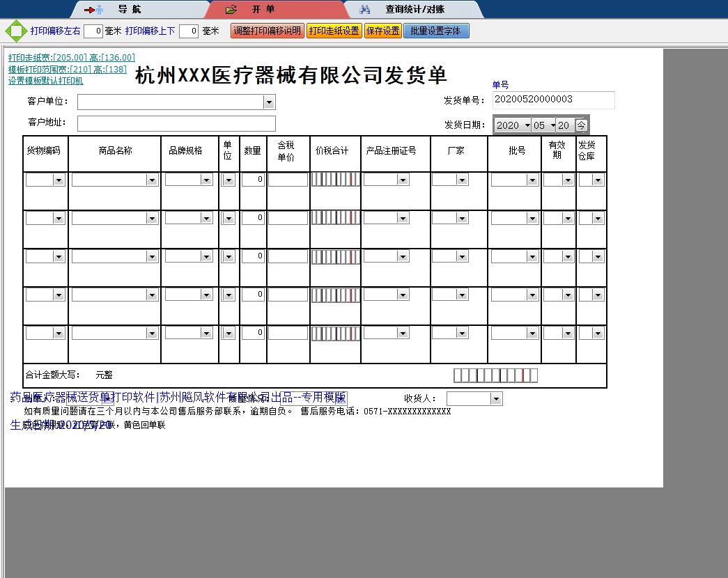Screen dimensions: 728x578
Task: Click 今 to set today's date
Action: click(580, 125)
